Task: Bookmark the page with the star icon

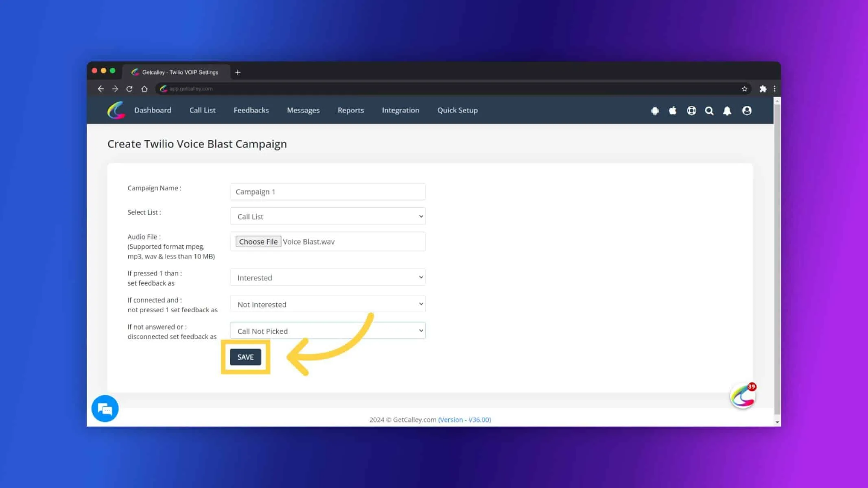Action: click(744, 89)
